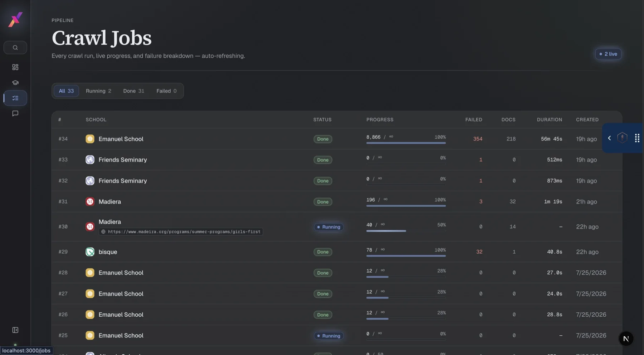The height and width of the screenshot is (355, 644).
Task: Open the dashboard grid icon in sidebar
Action: click(15, 67)
